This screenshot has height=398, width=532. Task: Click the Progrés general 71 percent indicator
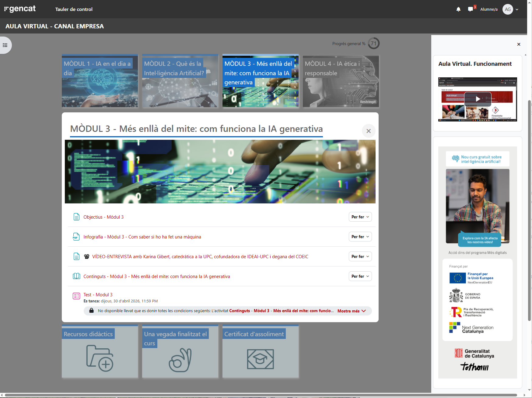tap(373, 44)
